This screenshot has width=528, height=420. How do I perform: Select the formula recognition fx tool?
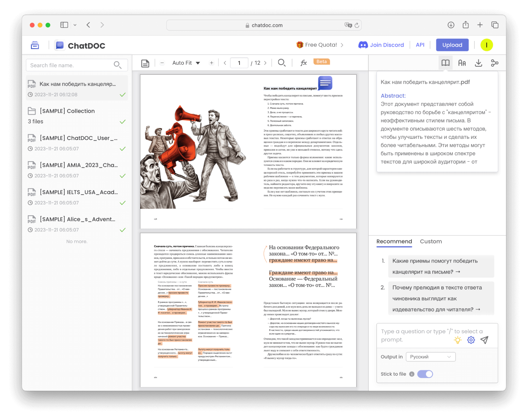[x=303, y=63]
